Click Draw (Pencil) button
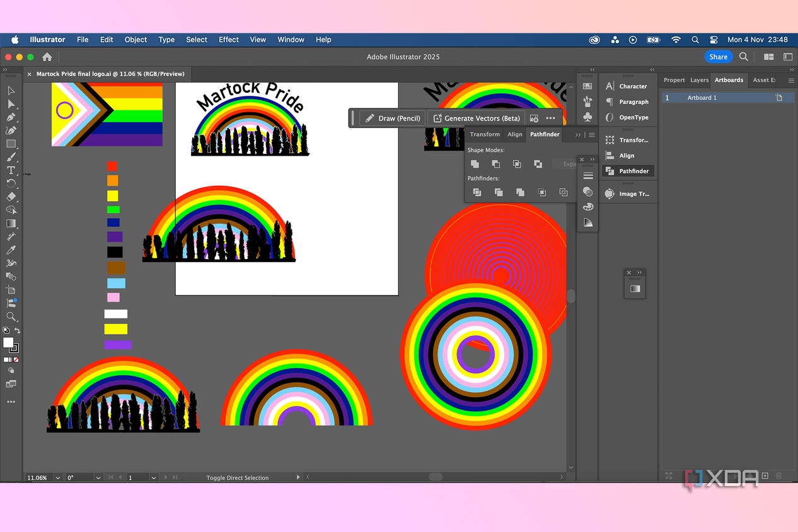 click(x=393, y=118)
